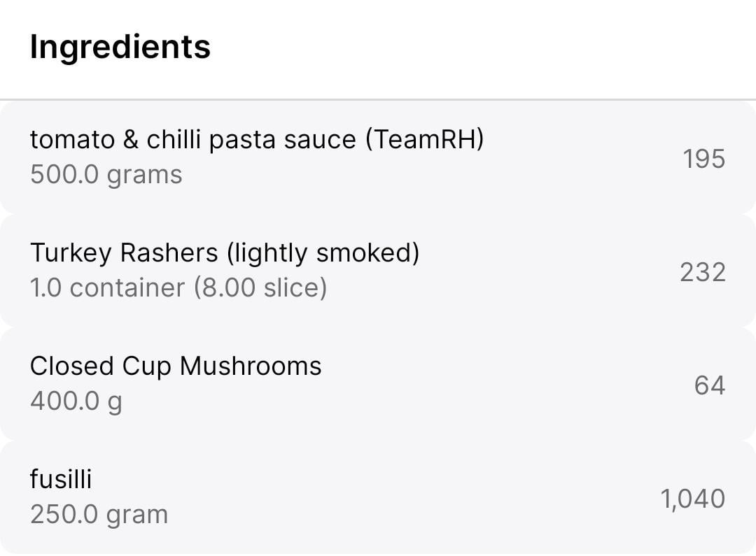Click the 195 calorie value

click(x=704, y=159)
